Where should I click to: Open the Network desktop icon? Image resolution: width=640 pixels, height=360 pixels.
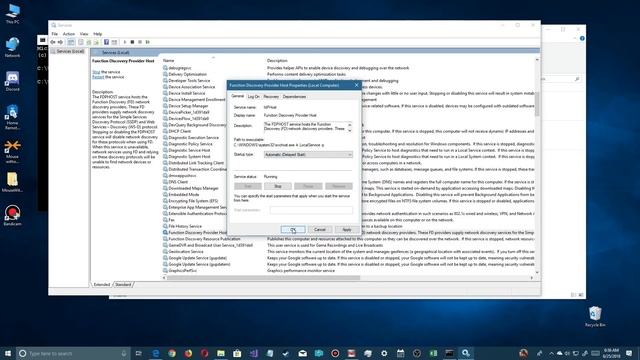[x=13, y=47]
